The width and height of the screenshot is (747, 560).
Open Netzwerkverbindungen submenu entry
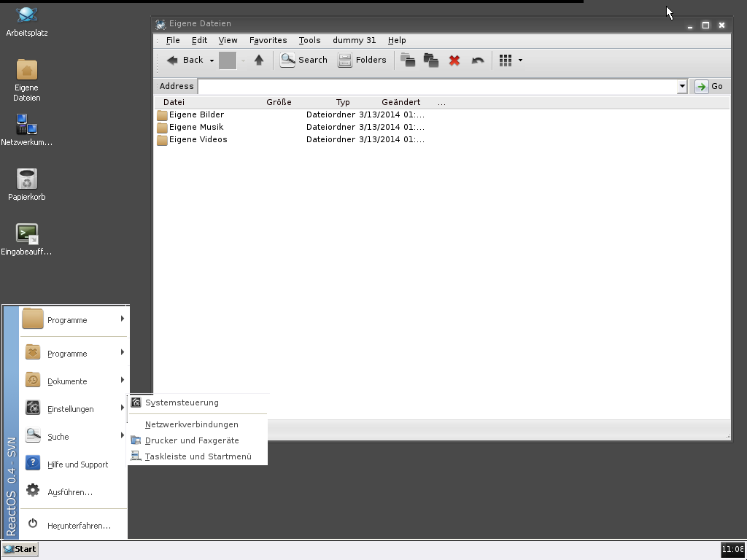pyautogui.click(x=198, y=425)
